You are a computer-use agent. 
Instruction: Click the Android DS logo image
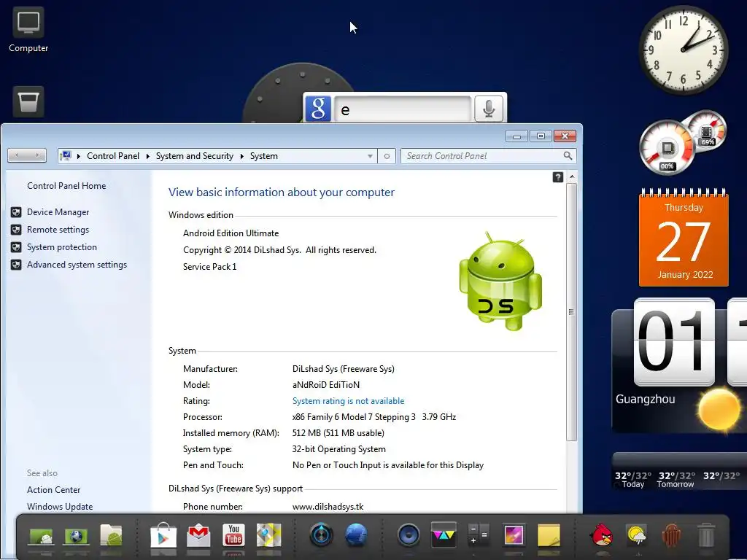pyautogui.click(x=500, y=282)
